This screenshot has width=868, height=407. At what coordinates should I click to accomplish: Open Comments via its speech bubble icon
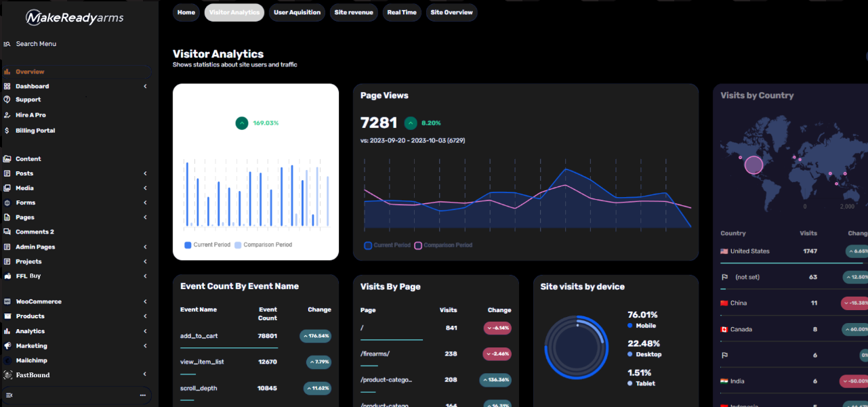pos(7,232)
